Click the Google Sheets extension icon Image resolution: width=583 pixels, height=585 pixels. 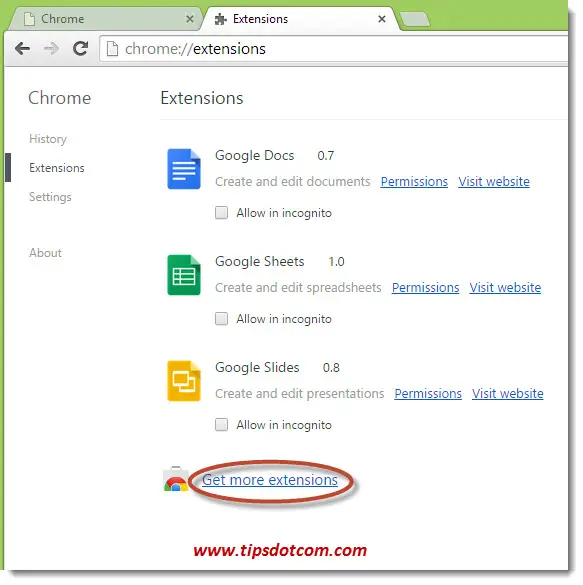(184, 275)
